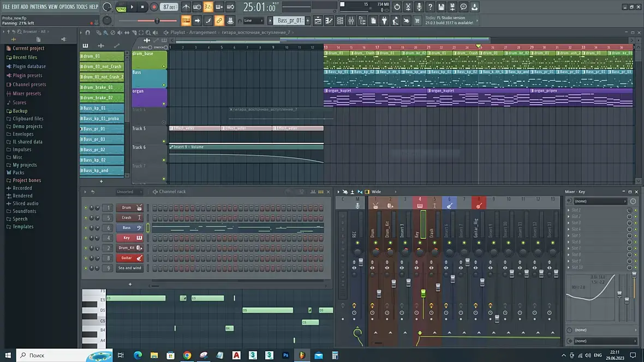Click the organ track header

[149, 98]
